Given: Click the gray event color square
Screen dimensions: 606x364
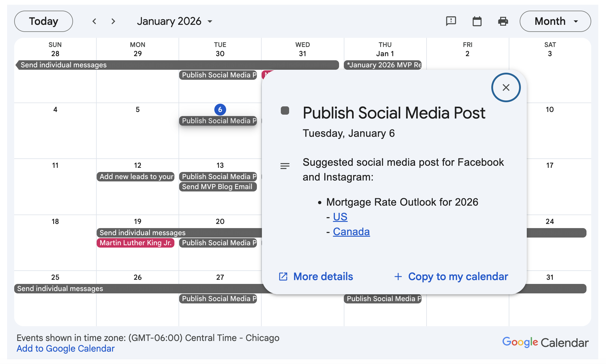Looking at the screenshot, I should tap(285, 111).
